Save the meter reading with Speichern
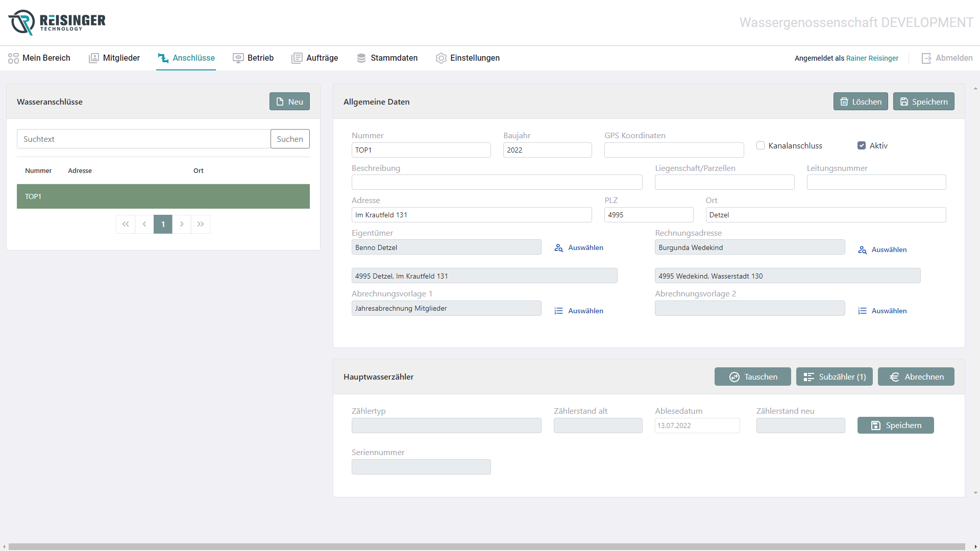 point(895,425)
